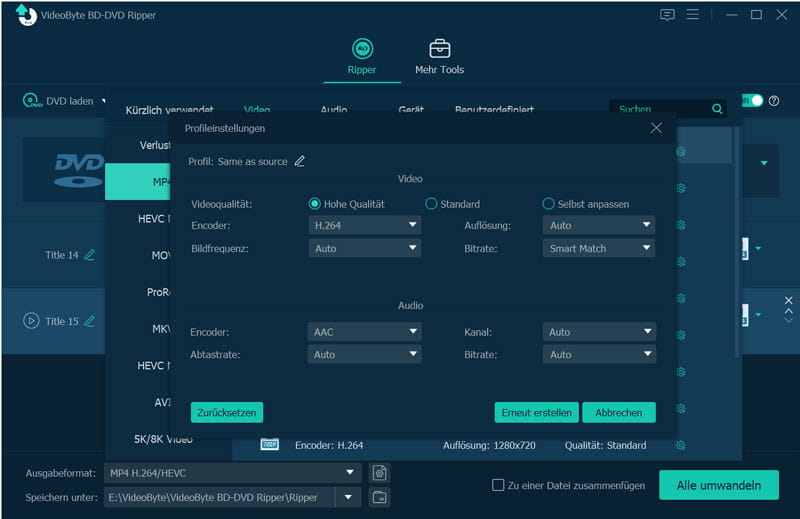This screenshot has height=519, width=800.
Task: Open the Auflösung Auto dropdown
Action: click(x=599, y=225)
